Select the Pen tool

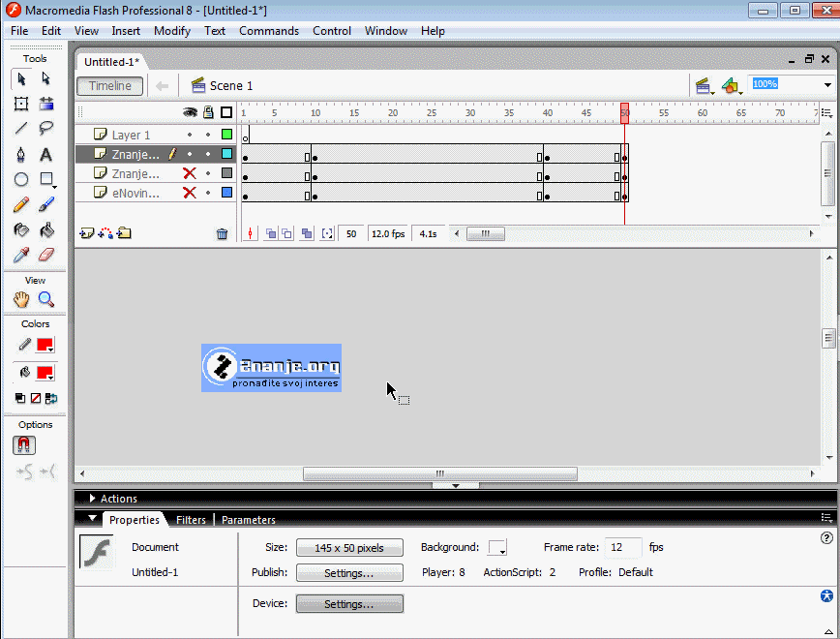pos(21,154)
